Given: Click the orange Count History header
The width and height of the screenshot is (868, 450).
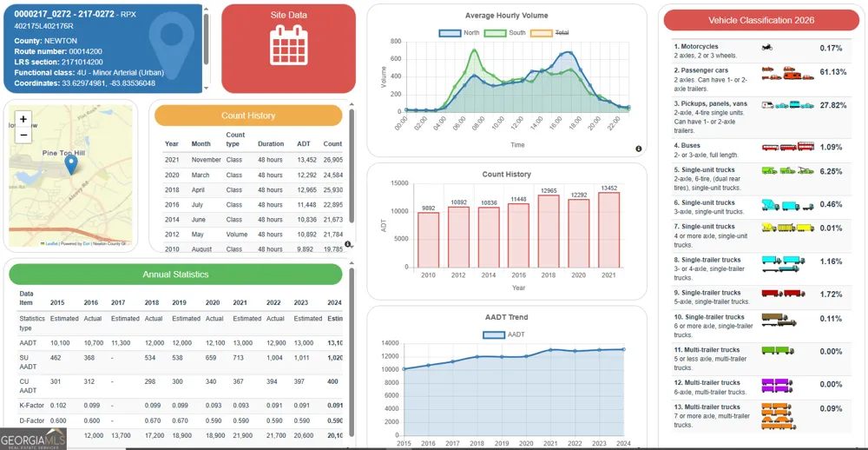Looking at the screenshot, I should click(248, 116).
